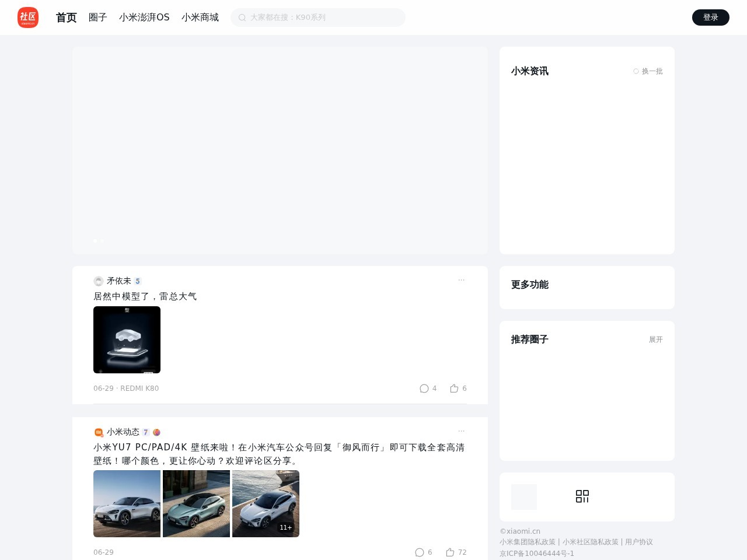Select the second carousel indicator dot
Viewport: 747px width, 560px height.
(x=102, y=241)
